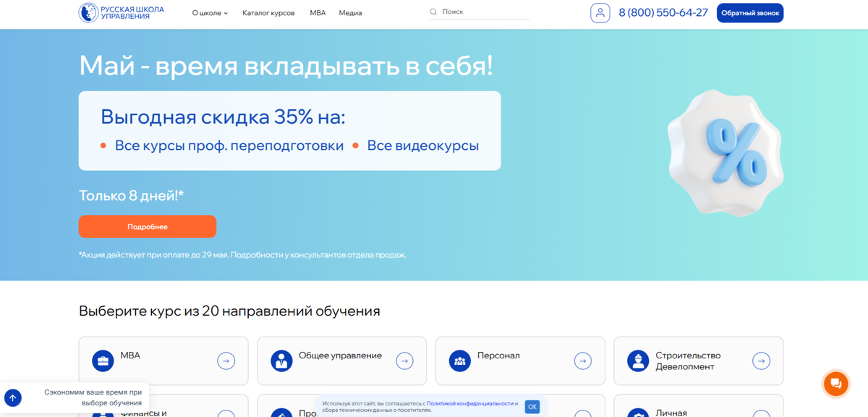Click Только 8 дней!* text
The image size is (868, 417).
(132, 195)
